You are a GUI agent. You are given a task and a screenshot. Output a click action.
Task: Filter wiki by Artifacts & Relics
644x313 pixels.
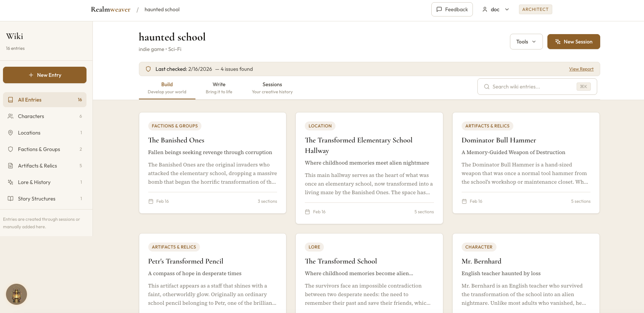(45, 166)
